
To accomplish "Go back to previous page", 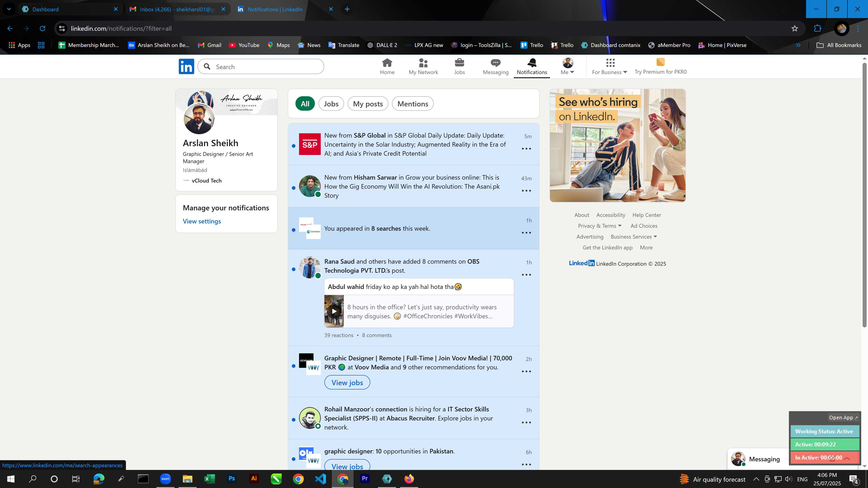I will tap(10, 29).
